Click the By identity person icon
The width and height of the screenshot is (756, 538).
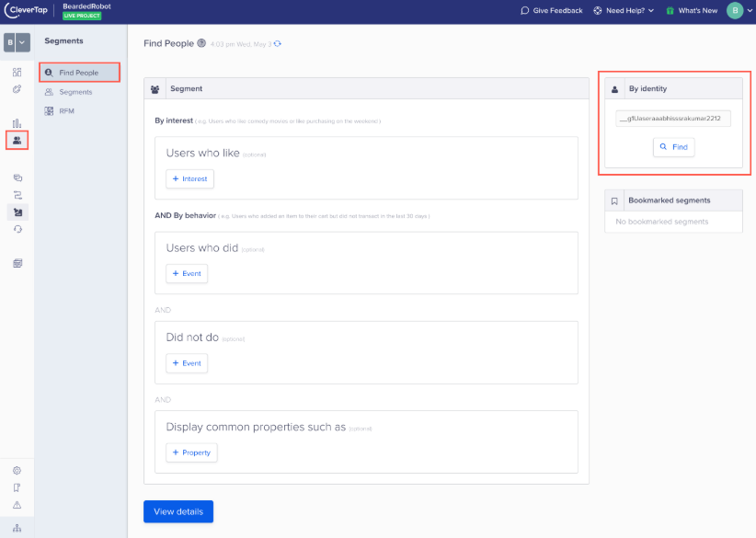(614, 89)
